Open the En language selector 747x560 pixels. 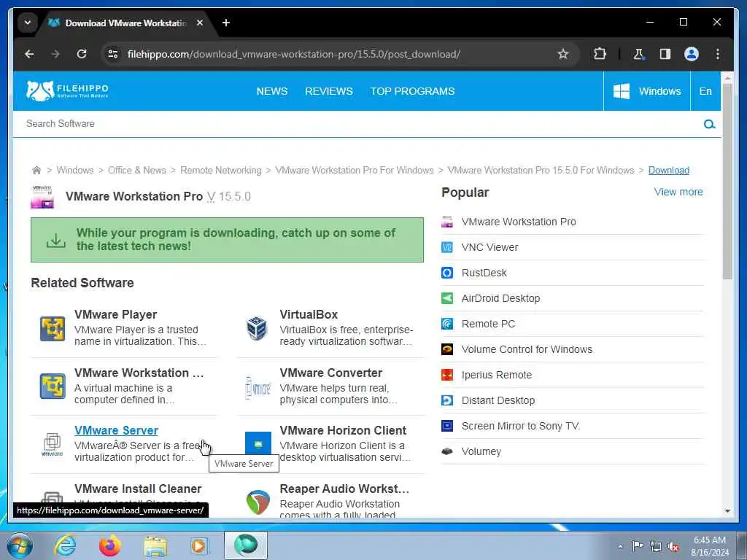pos(705,91)
